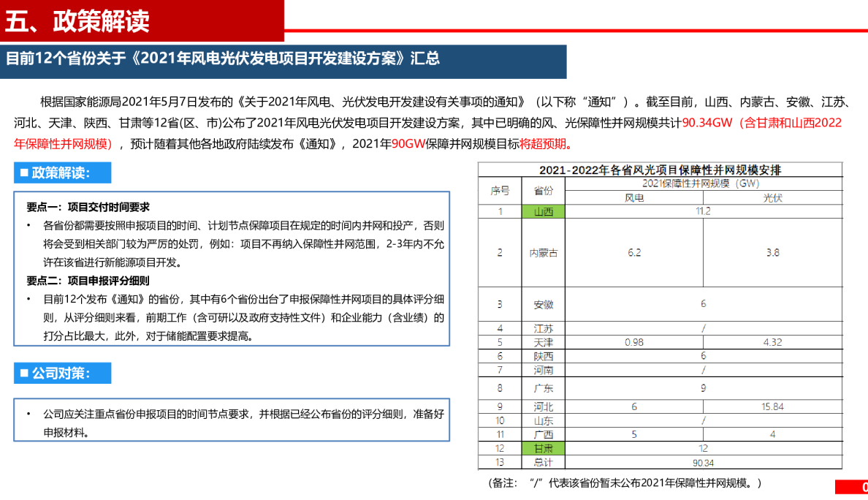868x500 pixels.
Task: Click the red page number box
Action: pyautogui.click(x=852, y=488)
